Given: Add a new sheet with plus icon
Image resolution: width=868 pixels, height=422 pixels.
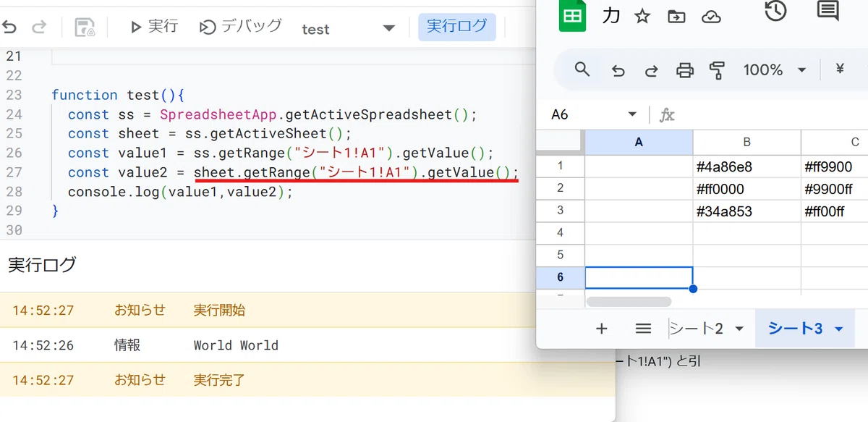Looking at the screenshot, I should pyautogui.click(x=601, y=329).
